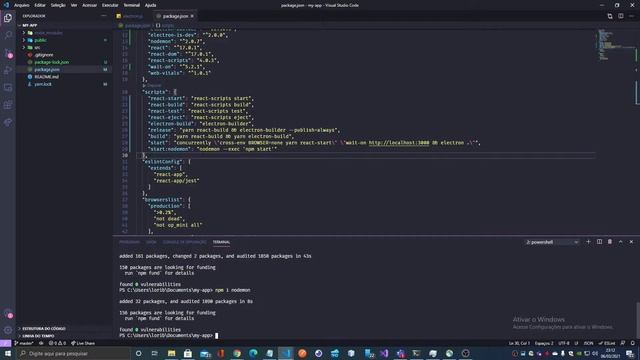Open errors and warnings count in status bar
The width and height of the screenshot is (640, 360).
click(x=57, y=343)
